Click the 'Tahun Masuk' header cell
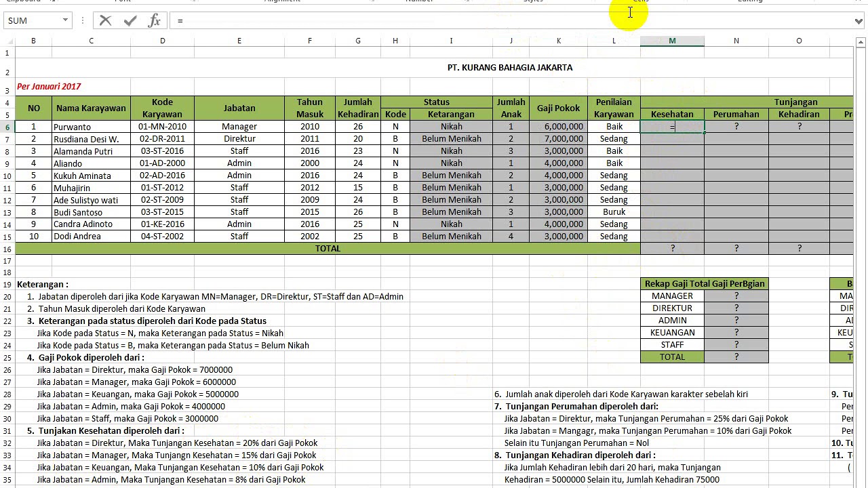The width and height of the screenshot is (868, 488). coord(310,108)
